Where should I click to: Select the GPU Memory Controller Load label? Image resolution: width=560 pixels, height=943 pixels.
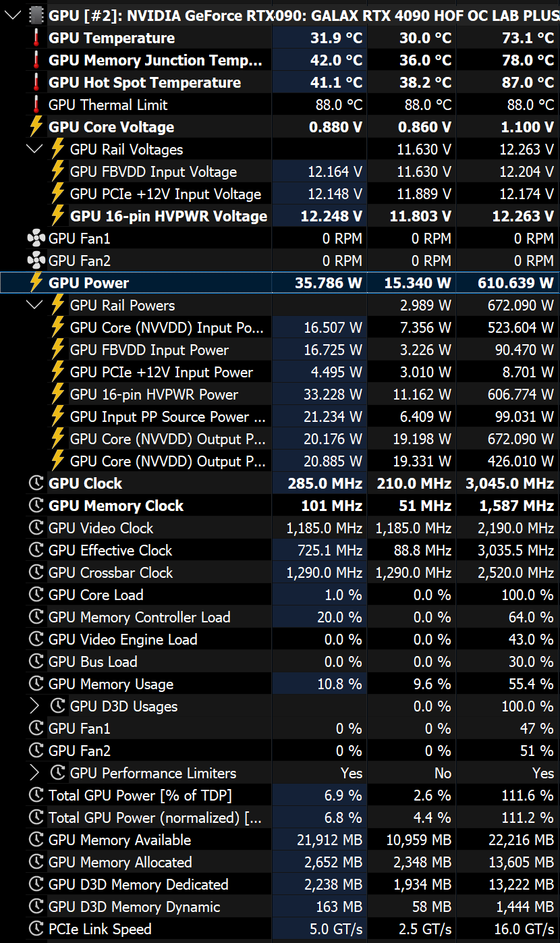pyautogui.click(x=139, y=617)
